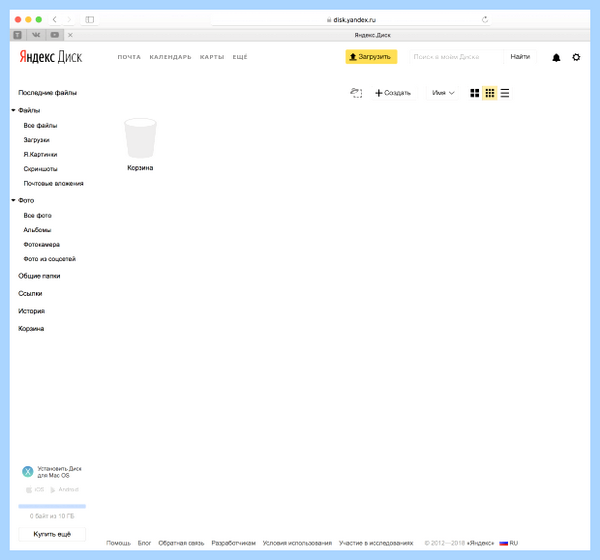Viewport: 600px width, 560px height.
Task: Switch to small tiles view
Action: [490, 93]
